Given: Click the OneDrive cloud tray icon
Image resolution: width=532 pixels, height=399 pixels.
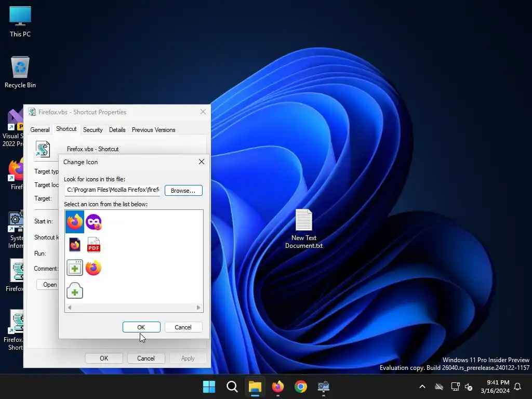Looking at the screenshot, I should (x=439, y=387).
